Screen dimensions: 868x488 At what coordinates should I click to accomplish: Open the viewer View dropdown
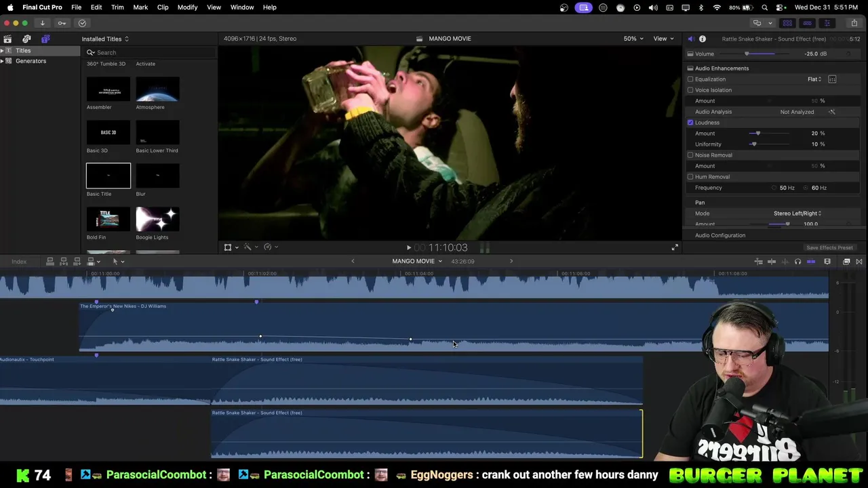click(x=664, y=39)
